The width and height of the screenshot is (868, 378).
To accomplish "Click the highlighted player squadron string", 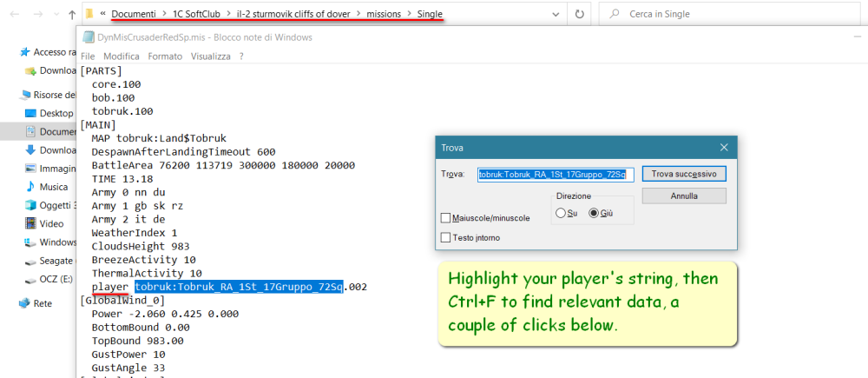I will pos(239,287).
